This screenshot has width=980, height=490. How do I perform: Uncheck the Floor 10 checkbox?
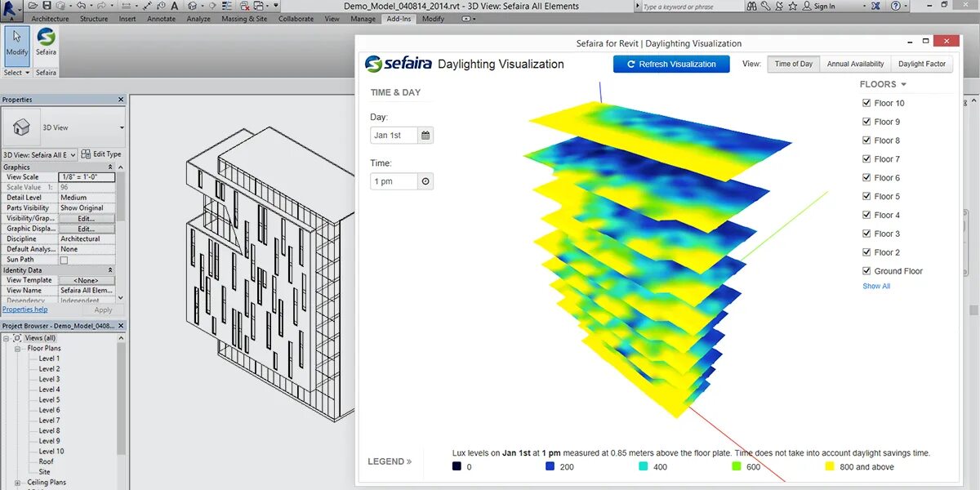coord(866,103)
